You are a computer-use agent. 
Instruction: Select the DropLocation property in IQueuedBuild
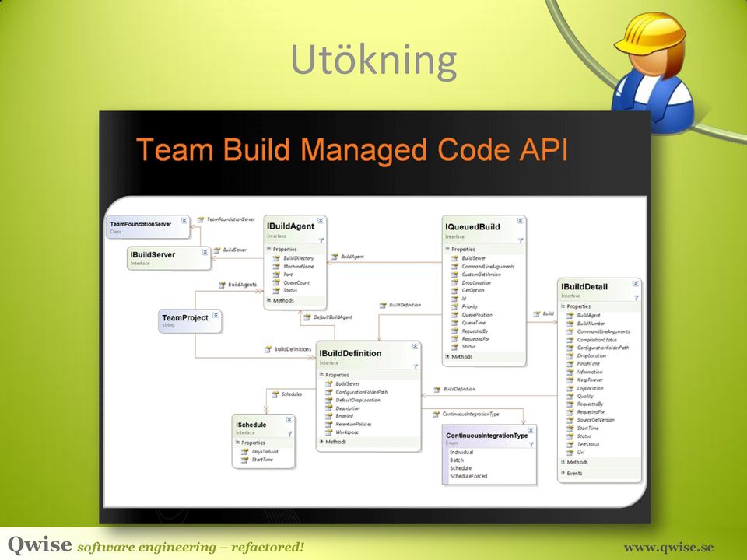pyautogui.click(x=476, y=282)
